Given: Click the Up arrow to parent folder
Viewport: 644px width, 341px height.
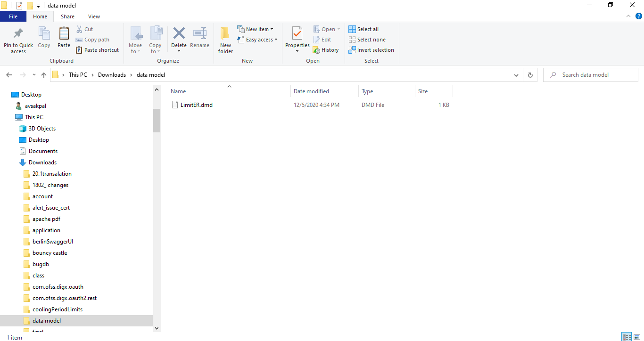Looking at the screenshot, I should [x=44, y=75].
